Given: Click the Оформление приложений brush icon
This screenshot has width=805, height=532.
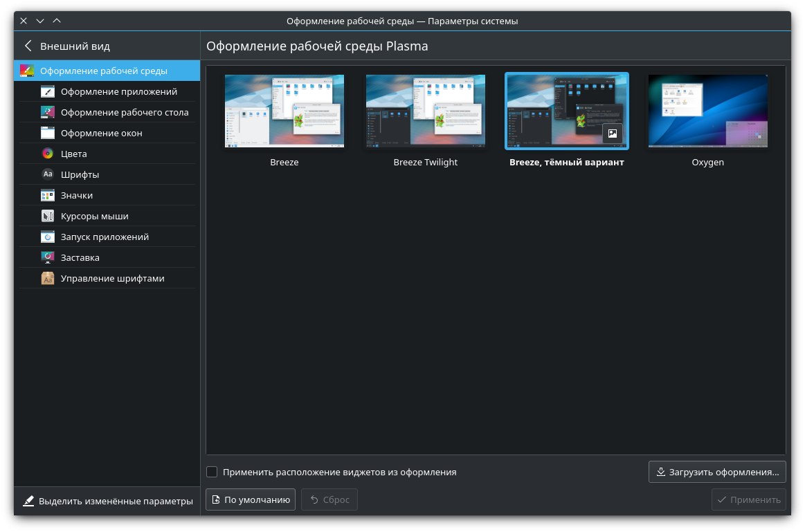Looking at the screenshot, I should click(x=48, y=92).
